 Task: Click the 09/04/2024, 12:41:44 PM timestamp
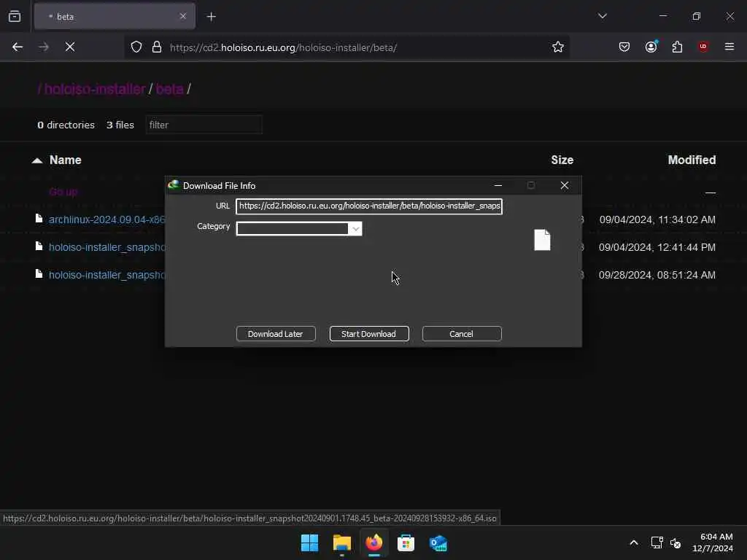click(657, 247)
